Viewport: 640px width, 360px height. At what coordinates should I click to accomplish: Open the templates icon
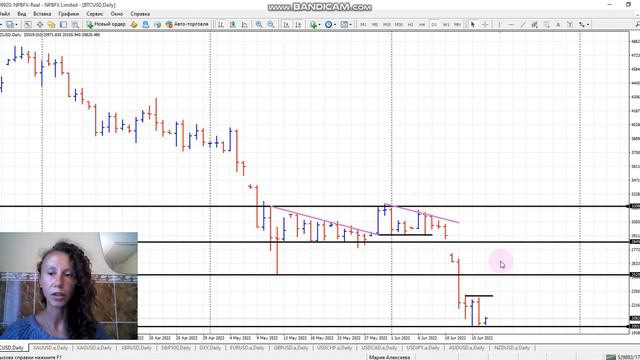click(x=344, y=24)
